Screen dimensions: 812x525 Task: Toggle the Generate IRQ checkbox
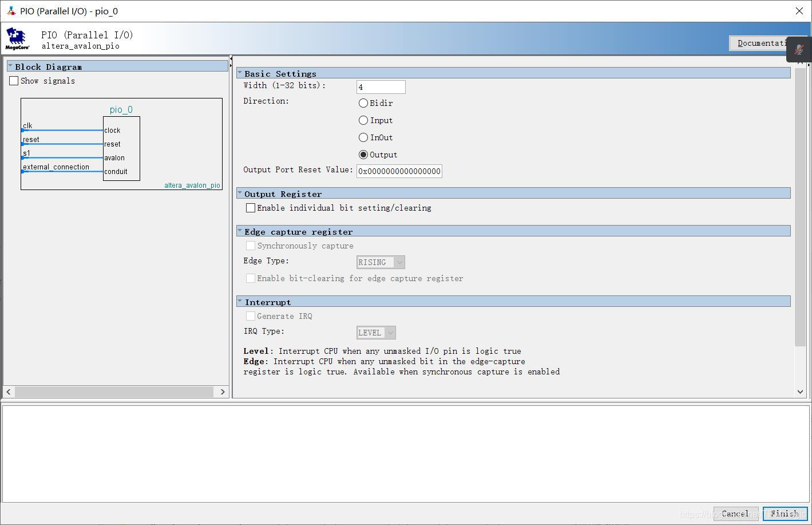[251, 316]
